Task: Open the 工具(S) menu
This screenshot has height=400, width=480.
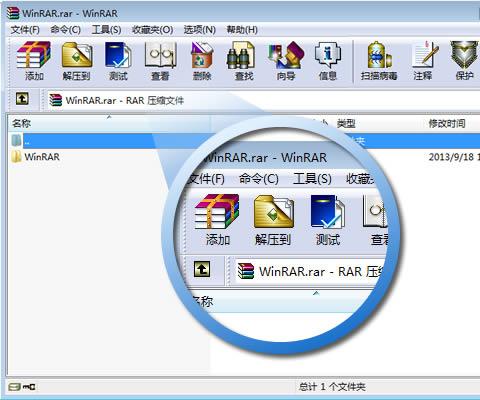Action: coord(106,30)
